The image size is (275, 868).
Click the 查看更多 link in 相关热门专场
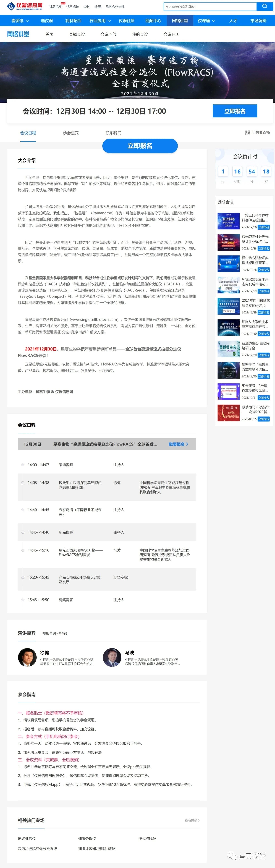(x=192, y=820)
